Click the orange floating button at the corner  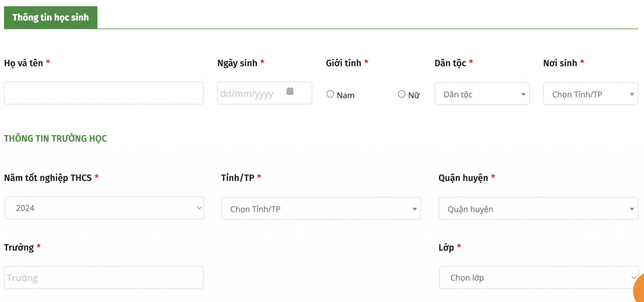click(x=640, y=291)
